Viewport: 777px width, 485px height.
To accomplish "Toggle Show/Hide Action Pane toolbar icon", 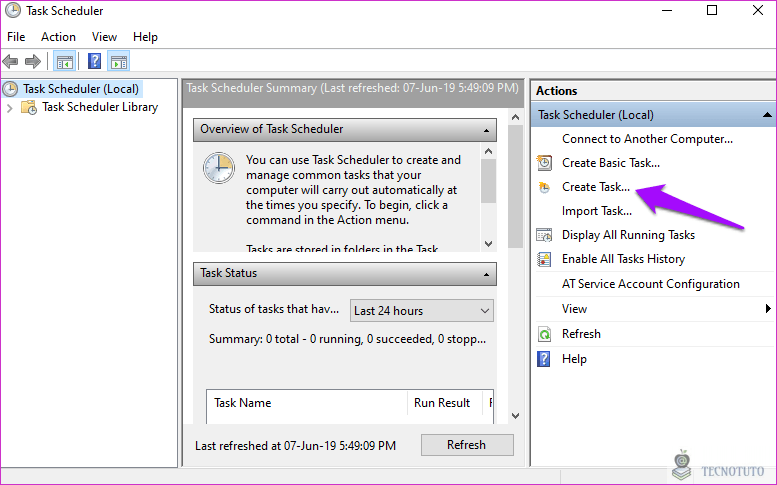I will 119,62.
